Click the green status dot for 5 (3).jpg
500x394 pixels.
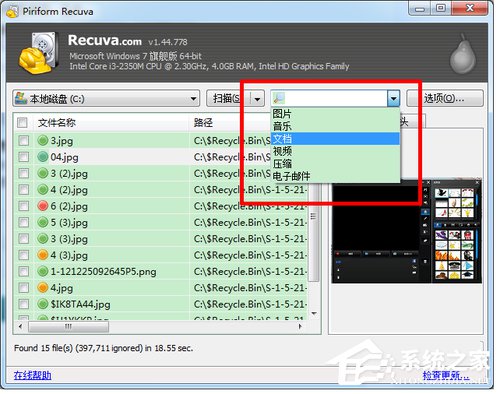(x=43, y=222)
